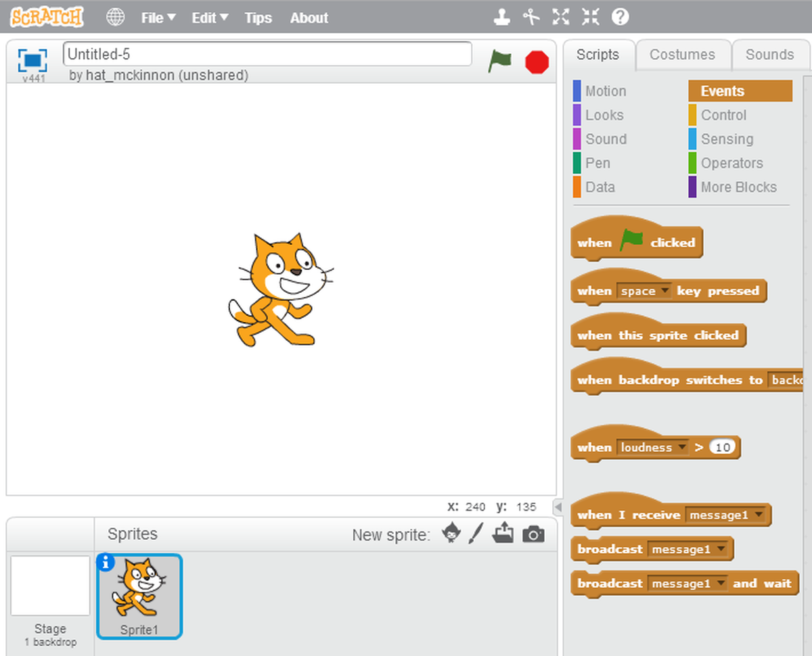This screenshot has width=812, height=656.
Task: Select the Operators block category
Action: pyautogui.click(x=725, y=163)
